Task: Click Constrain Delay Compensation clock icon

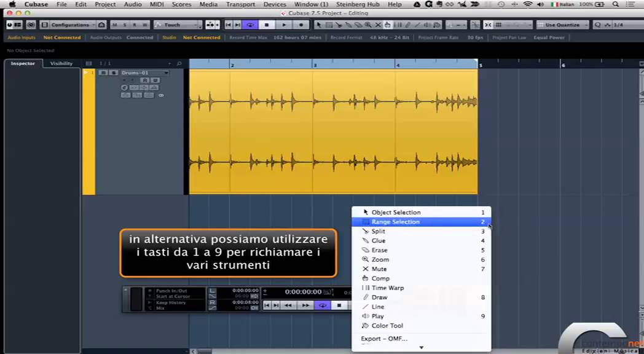Action: click(31, 25)
